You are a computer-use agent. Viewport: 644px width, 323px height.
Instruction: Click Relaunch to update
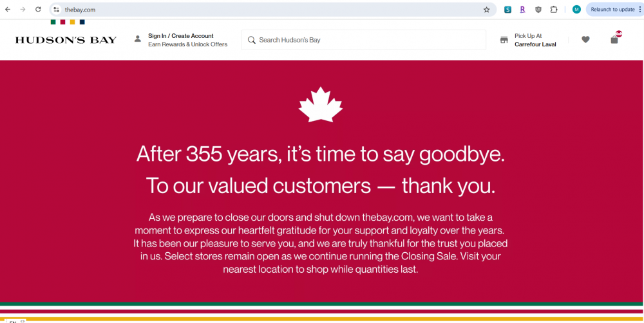612,10
